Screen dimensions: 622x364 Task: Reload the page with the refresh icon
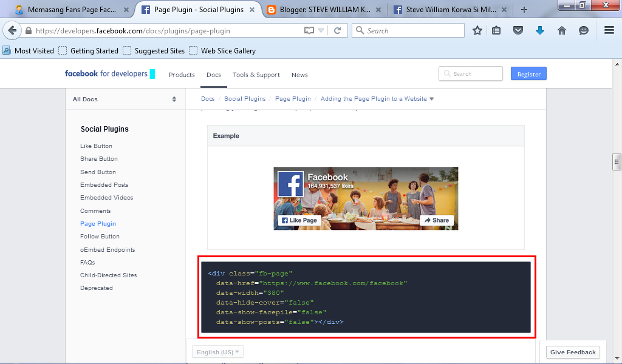[338, 30]
